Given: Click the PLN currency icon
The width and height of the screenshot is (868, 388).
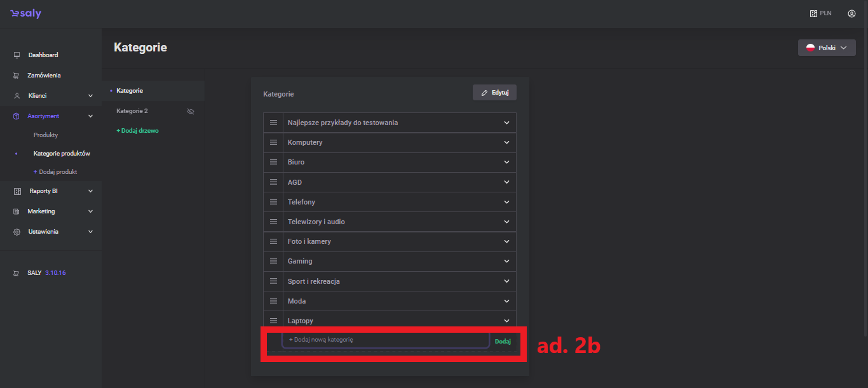Looking at the screenshot, I should pos(813,13).
